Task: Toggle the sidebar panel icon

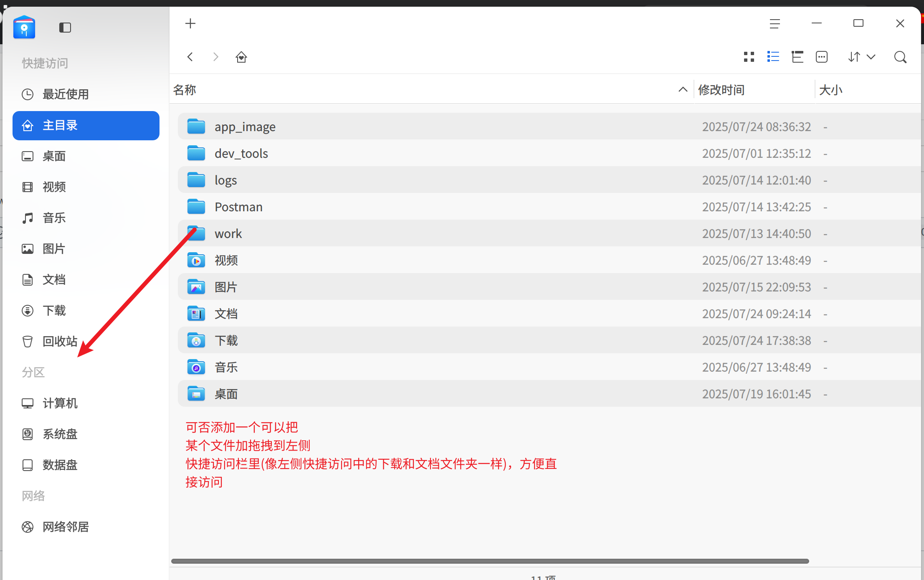Action: pyautogui.click(x=65, y=28)
